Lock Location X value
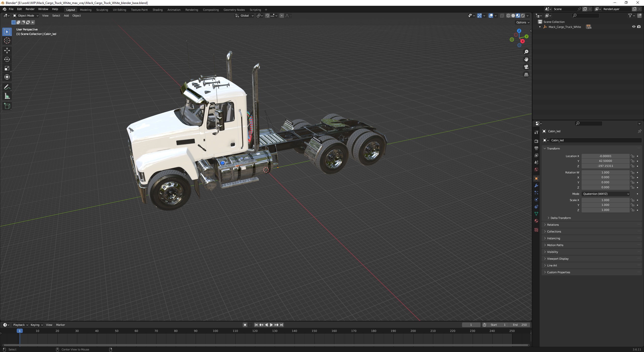 click(x=632, y=156)
